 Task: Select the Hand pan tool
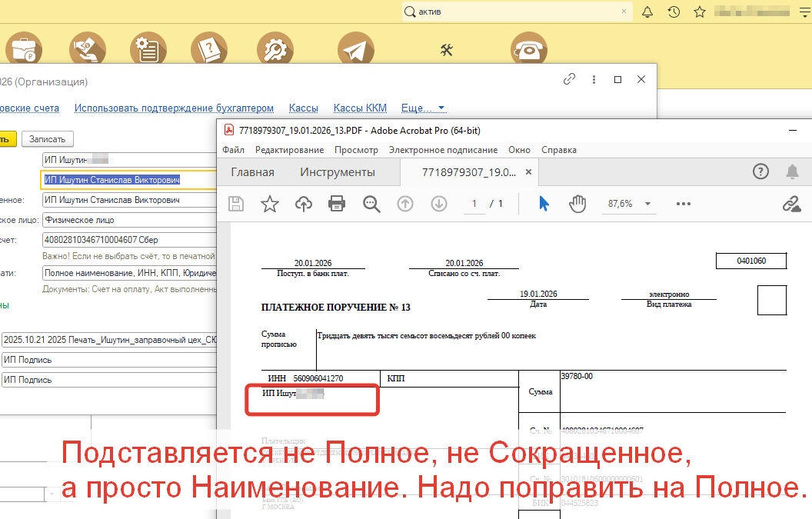(577, 204)
